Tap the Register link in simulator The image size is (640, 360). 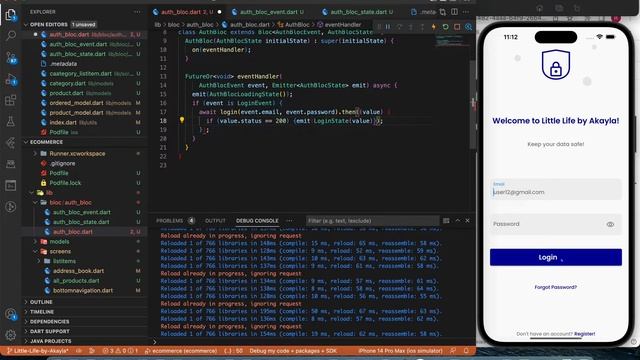coord(584,334)
